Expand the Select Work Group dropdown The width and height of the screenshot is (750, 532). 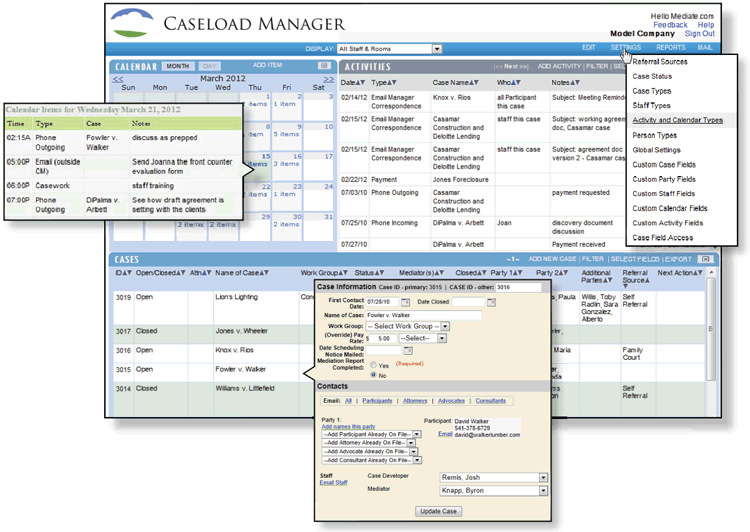(x=445, y=326)
